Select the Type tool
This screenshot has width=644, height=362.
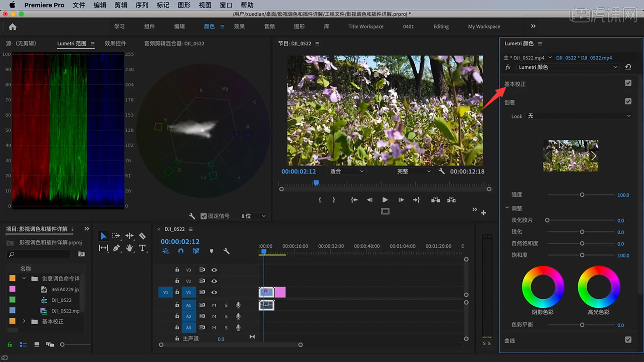[x=142, y=248]
